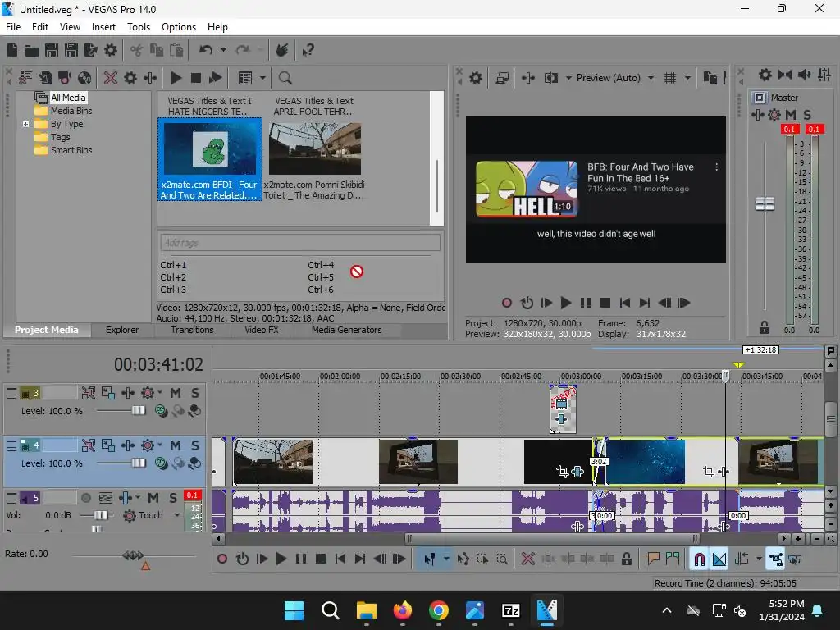Select the Smart Bins folder
Screen dimensions: 840x630
pyautogui.click(x=71, y=151)
